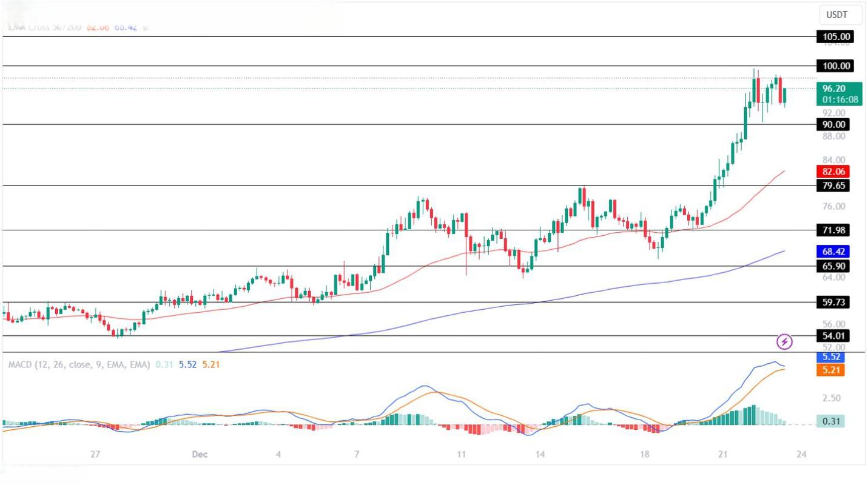The height and width of the screenshot is (485, 868).
Task: Click the 27 date on time axis
Action: pos(95,454)
